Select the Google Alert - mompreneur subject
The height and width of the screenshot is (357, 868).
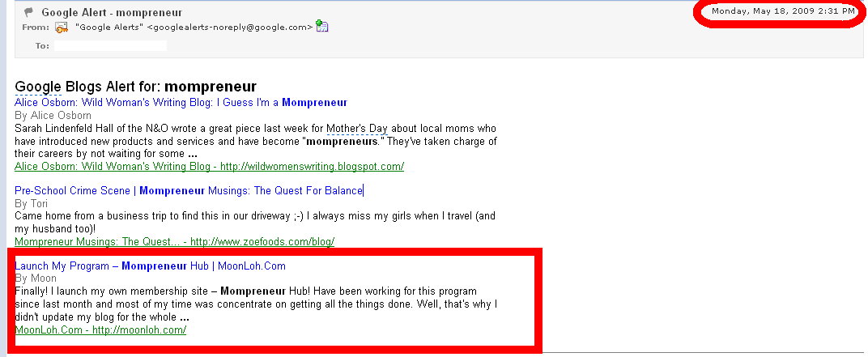point(112,12)
